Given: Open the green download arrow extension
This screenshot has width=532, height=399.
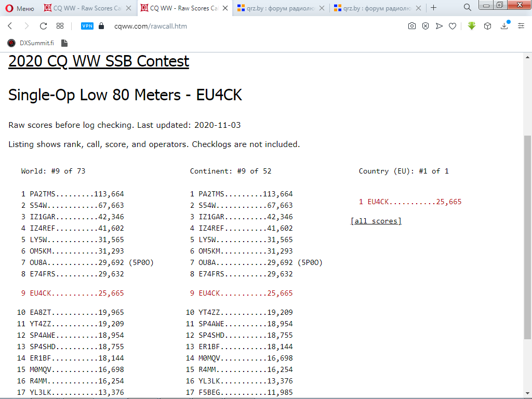Looking at the screenshot, I should (472, 26).
